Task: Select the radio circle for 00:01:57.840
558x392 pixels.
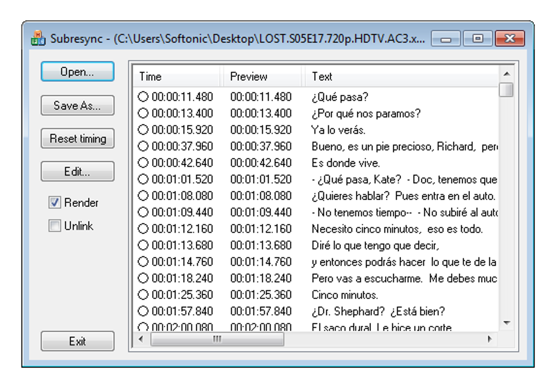Action: (x=143, y=311)
